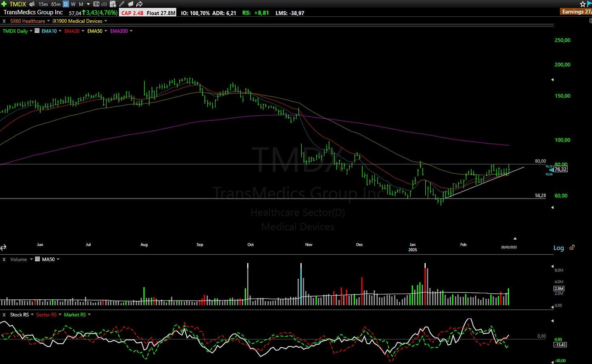The image size is (592, 364).
Task: Click the -13,43 RS value label
Action: 560,345
